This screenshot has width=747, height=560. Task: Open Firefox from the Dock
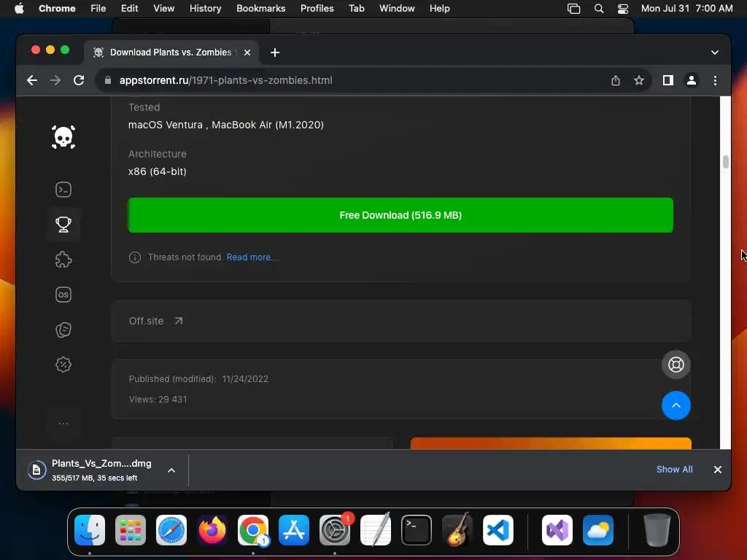[x=212, y=530]
